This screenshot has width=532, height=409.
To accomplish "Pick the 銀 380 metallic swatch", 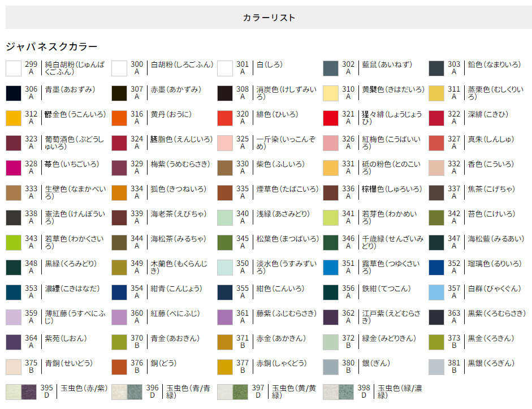I will point(330,367).
